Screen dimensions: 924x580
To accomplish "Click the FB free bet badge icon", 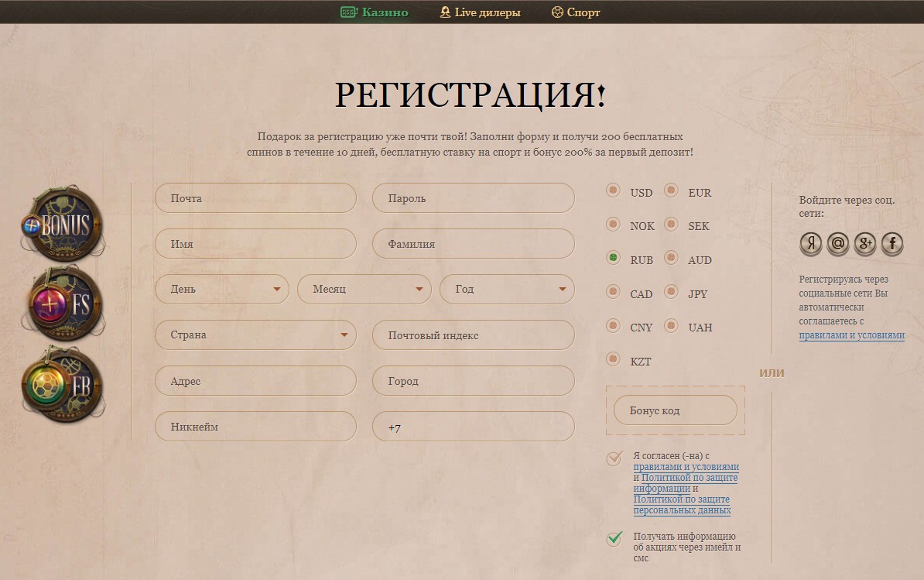I will (63, 386).
